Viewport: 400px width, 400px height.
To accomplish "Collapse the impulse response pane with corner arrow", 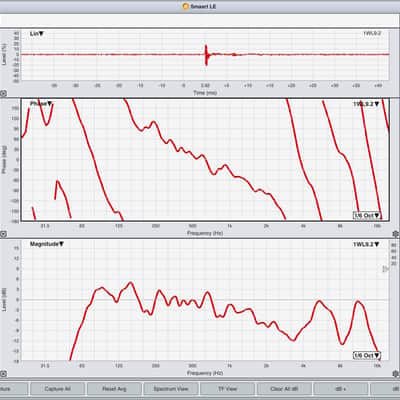I will 3,94.
